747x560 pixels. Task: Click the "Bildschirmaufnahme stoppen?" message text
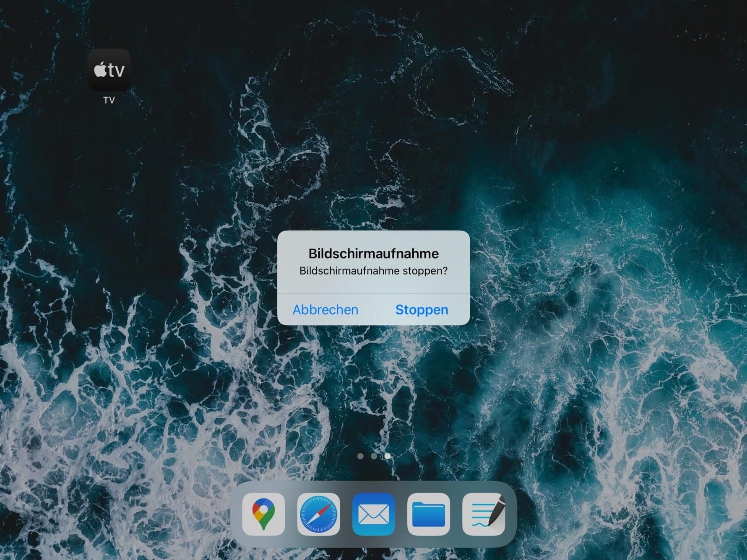pos(373,271)
